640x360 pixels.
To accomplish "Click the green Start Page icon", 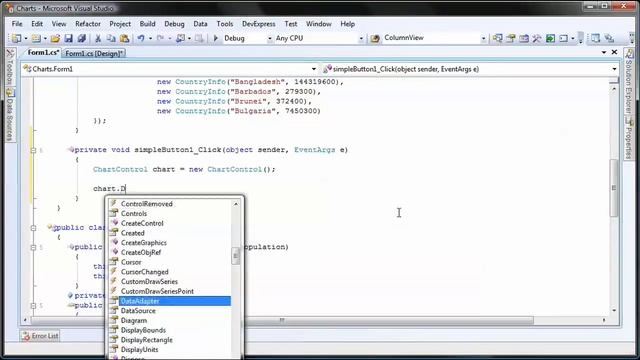I will coord(550,38).
